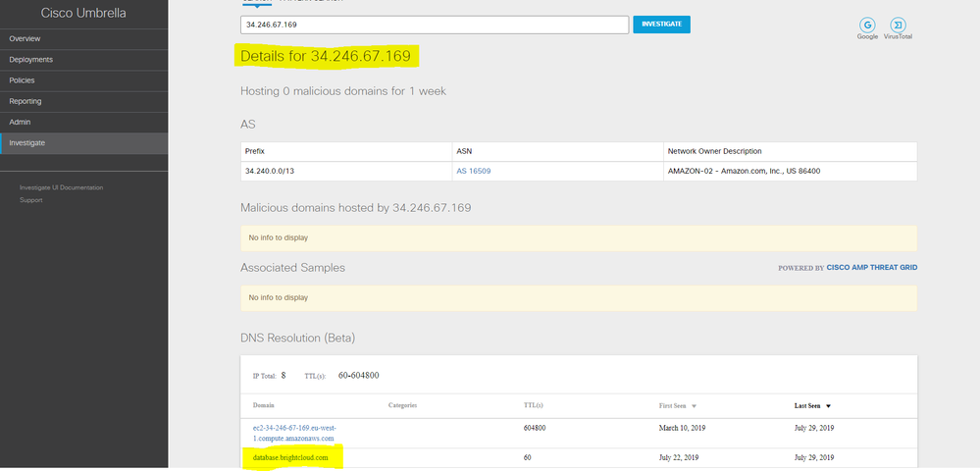The height and width of the screenshot is (471, 980).
Task: Click the ASN column header
Action: (x=557, y=151)
